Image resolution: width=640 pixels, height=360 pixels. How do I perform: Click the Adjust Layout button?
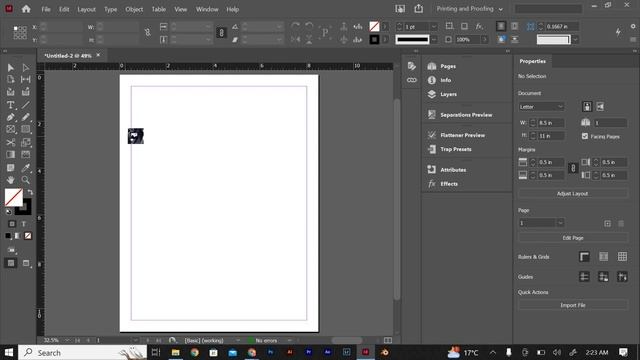573,193
